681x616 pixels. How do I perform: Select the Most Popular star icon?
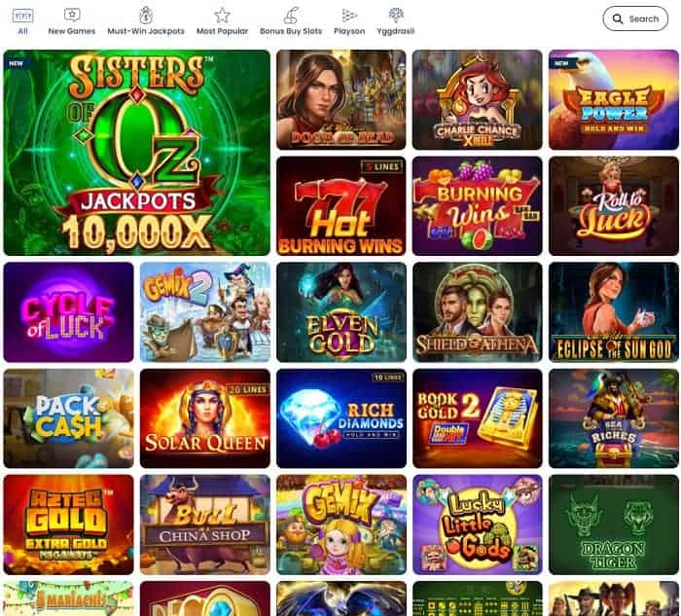pyautogui.click(x=222, y=16)
